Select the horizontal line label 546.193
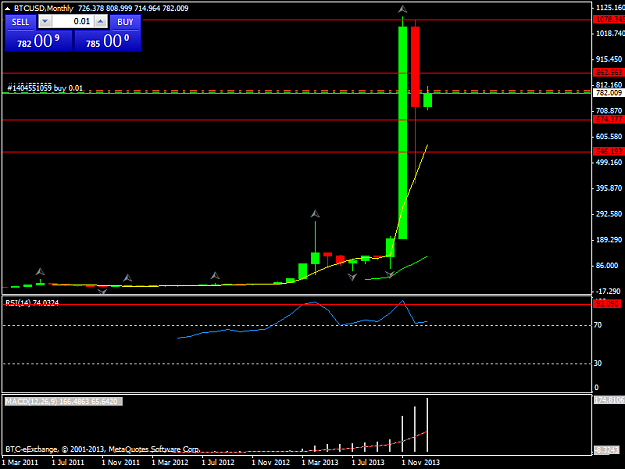 (609, 151)
